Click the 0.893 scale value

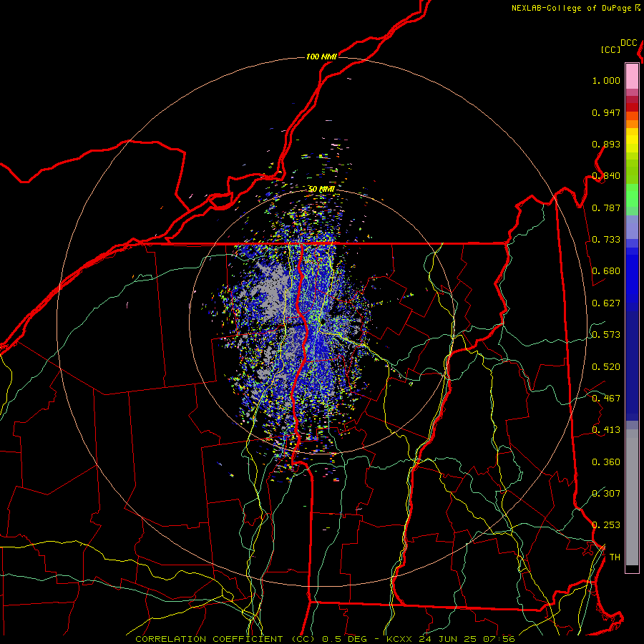coord(606,144)
